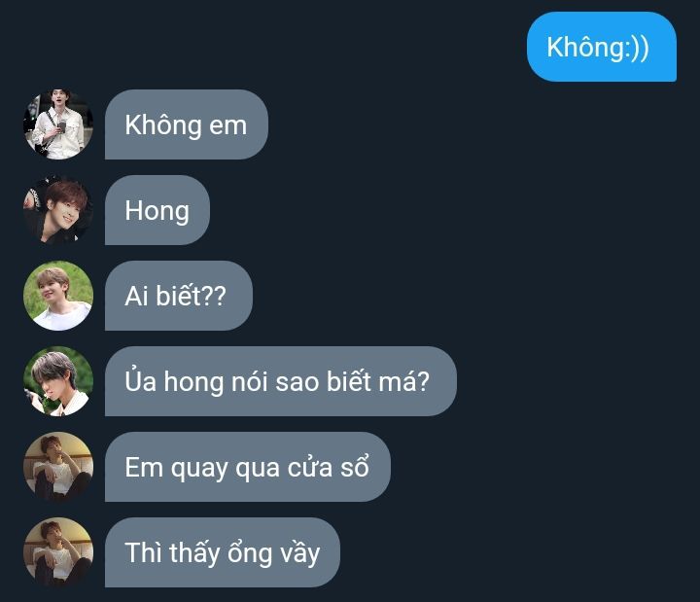Select the blue "Không:))" sent message bubble
This screenshot has height=602, width=700.
602,47
